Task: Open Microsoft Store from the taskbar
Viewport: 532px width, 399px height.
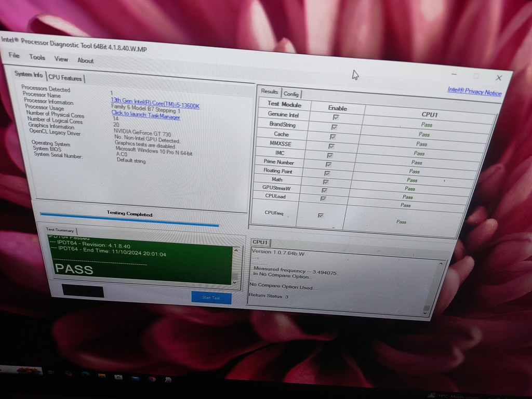Action: 118,377
